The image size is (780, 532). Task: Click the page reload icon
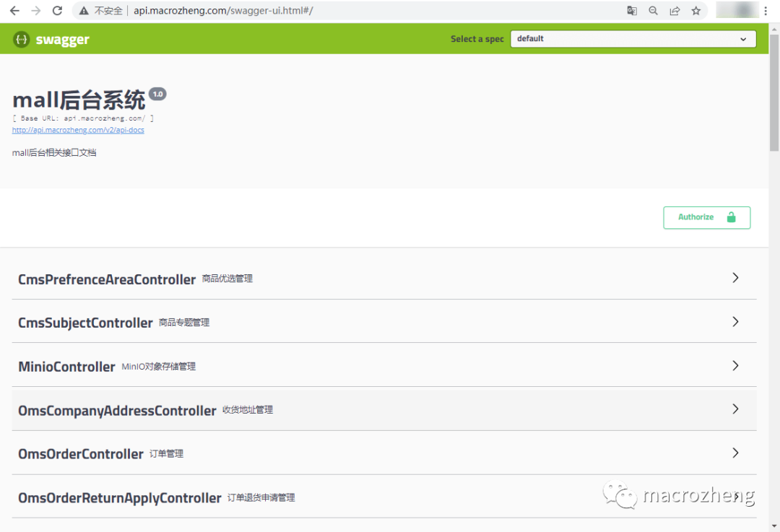[57, 10]
